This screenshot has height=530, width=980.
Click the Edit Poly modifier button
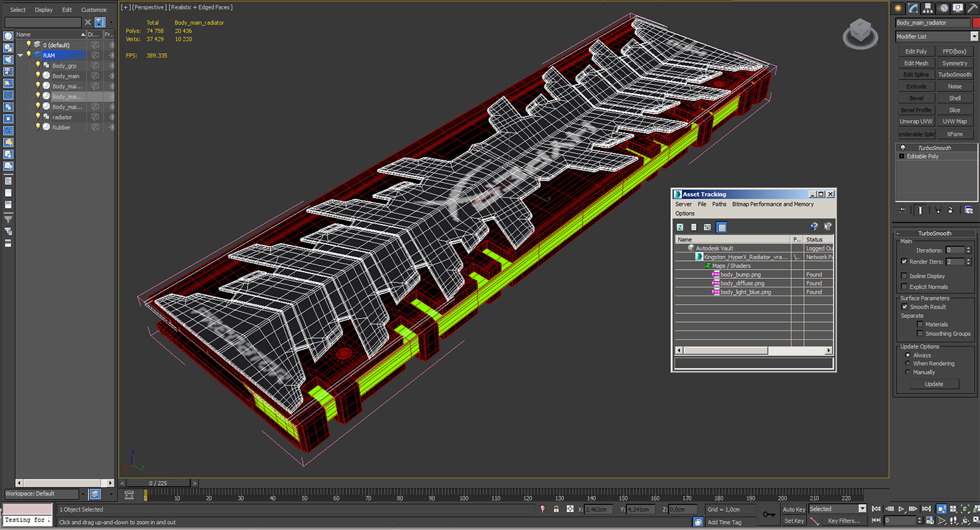[x=916, y=51]
